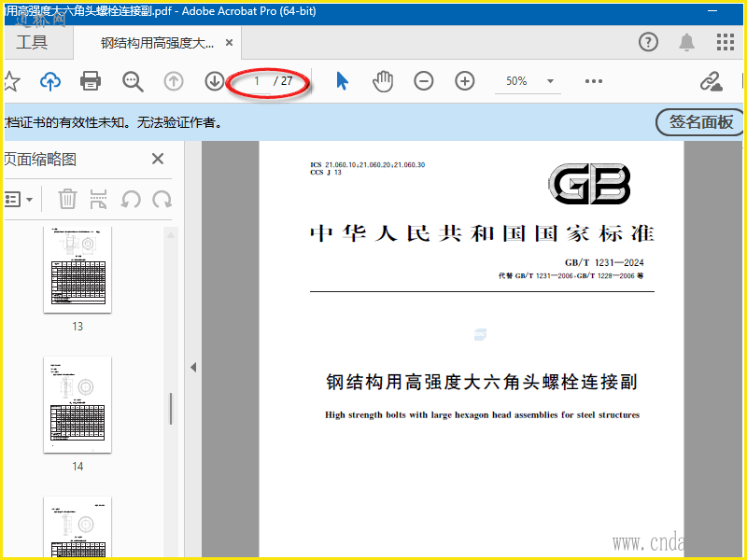Close the 钢结构用高强度大... document tab

coord(229,43)
